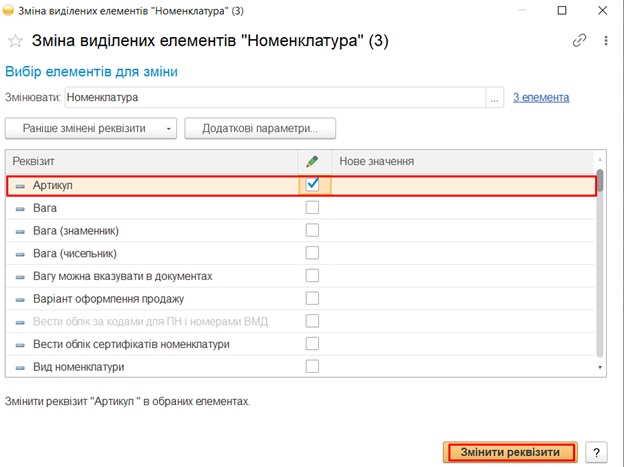
Task: Click the row icon next to Артикул
Action: click(x=20, y=186)
